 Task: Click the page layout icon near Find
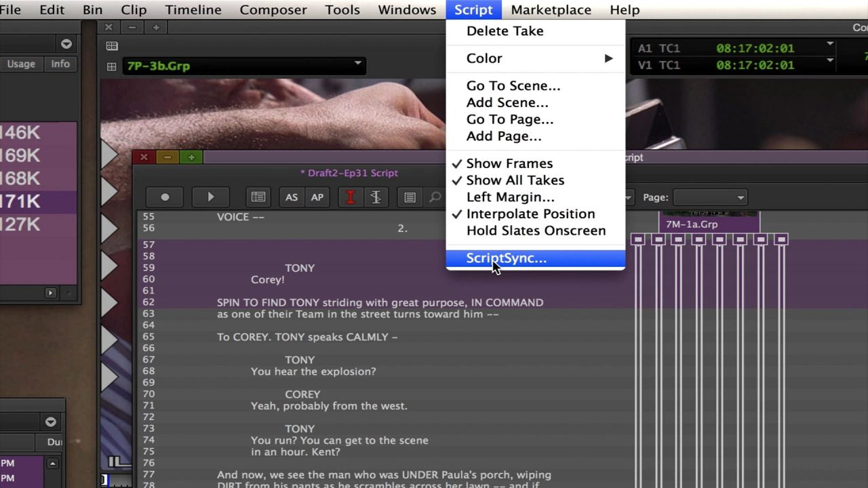point(408,197)
